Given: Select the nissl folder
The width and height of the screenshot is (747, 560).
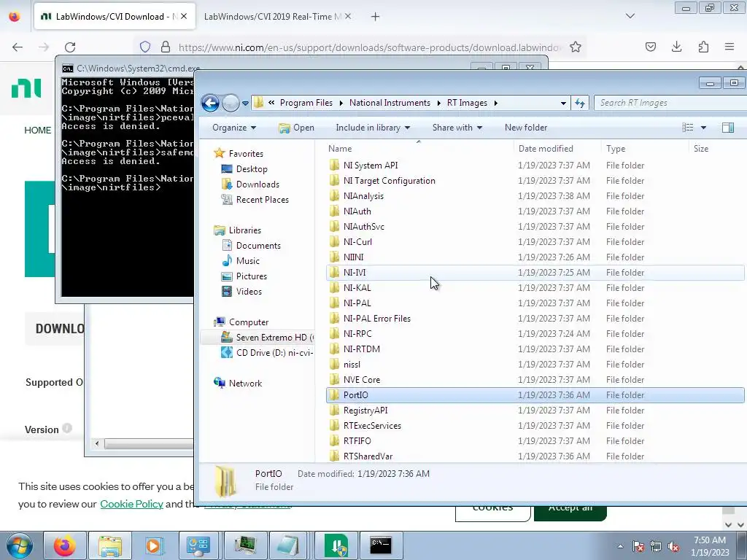Looking at the screenshot, I should pos(352,365).
